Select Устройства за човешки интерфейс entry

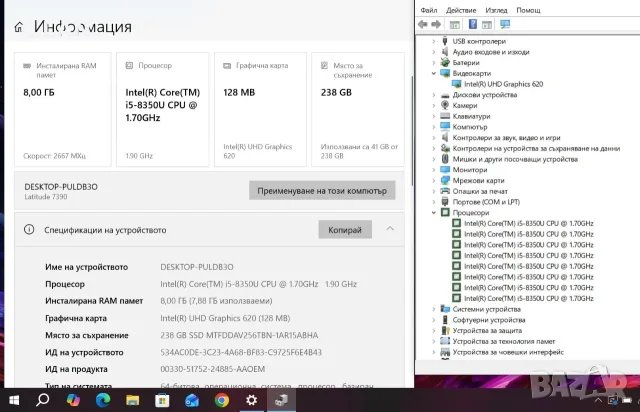click(x=508, y=352)
